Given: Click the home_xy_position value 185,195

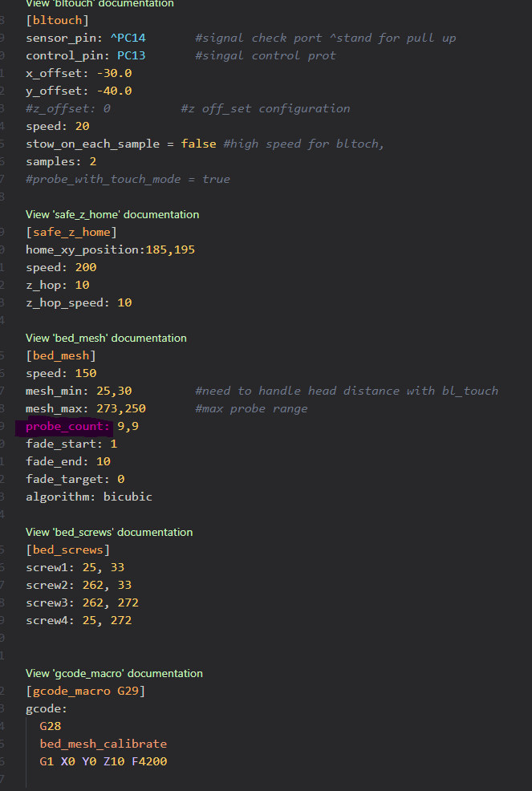Looking at the screenshot, I should (169, 249).
